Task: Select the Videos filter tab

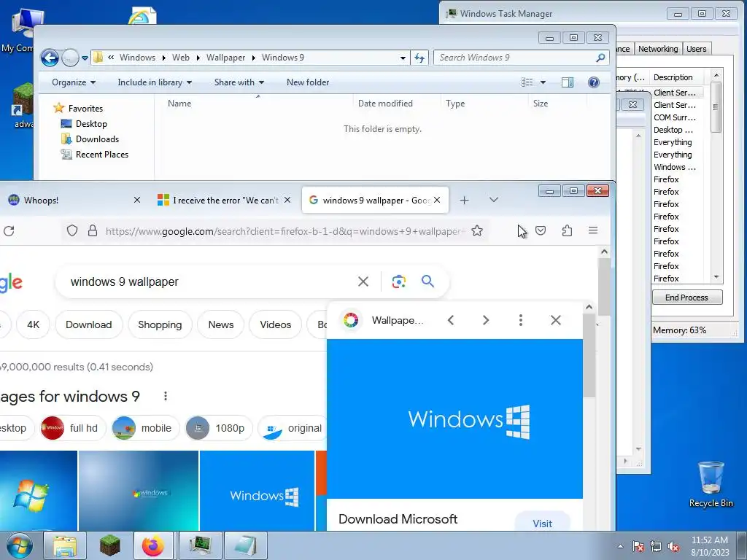Action: pos(275,324)
